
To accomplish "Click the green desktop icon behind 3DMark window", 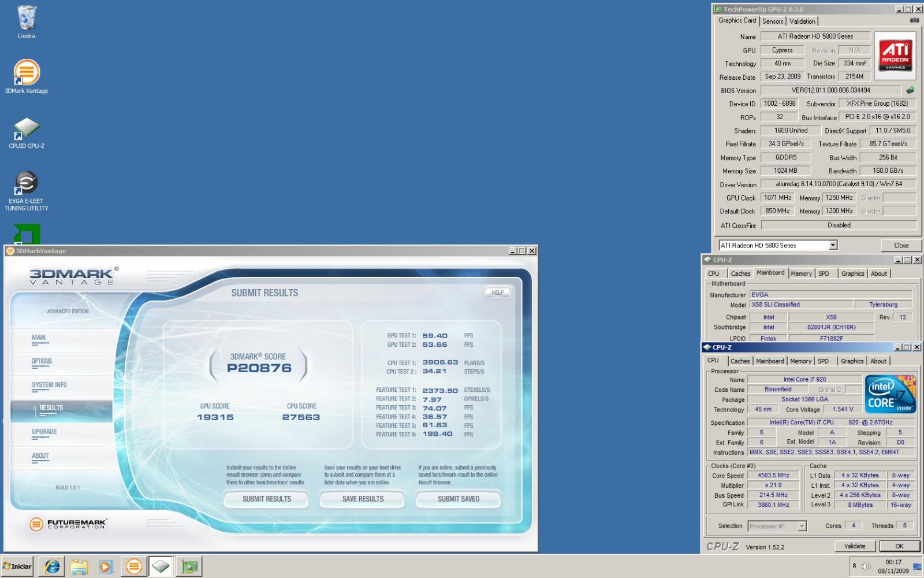I will click(x=27, y=235).
